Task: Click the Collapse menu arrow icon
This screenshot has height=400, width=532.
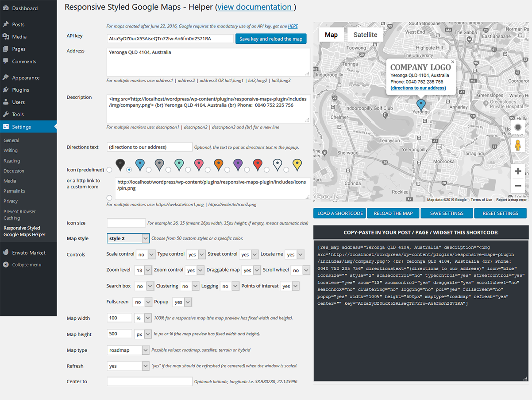Action: click(x=6, y=264)
